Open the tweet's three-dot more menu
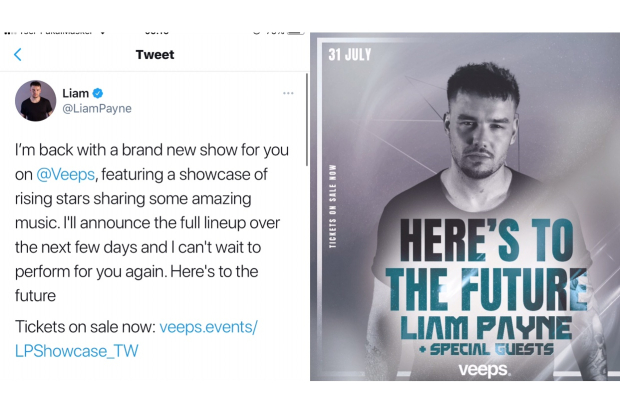Image resolution: width=620 pixels, height=413 pixels. pyautogui.click(x=288, y=93)
